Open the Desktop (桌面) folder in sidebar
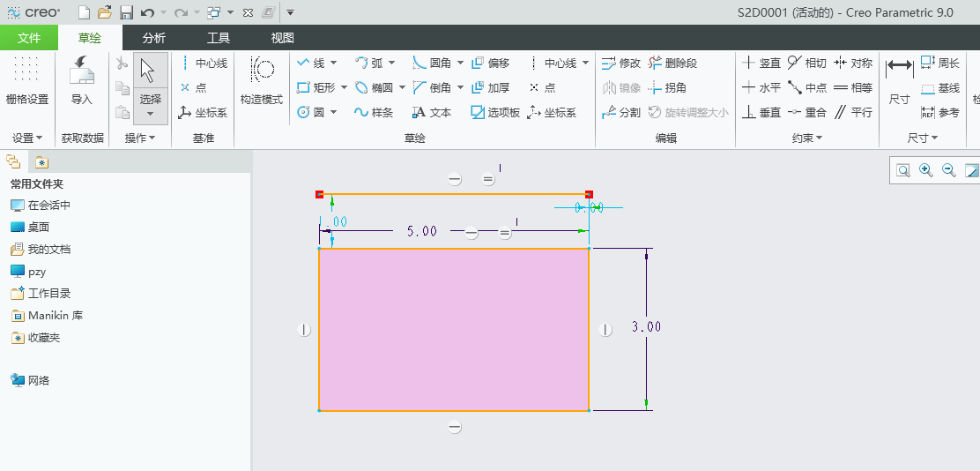Screen dimensions: 980x471 pos(38,227)
